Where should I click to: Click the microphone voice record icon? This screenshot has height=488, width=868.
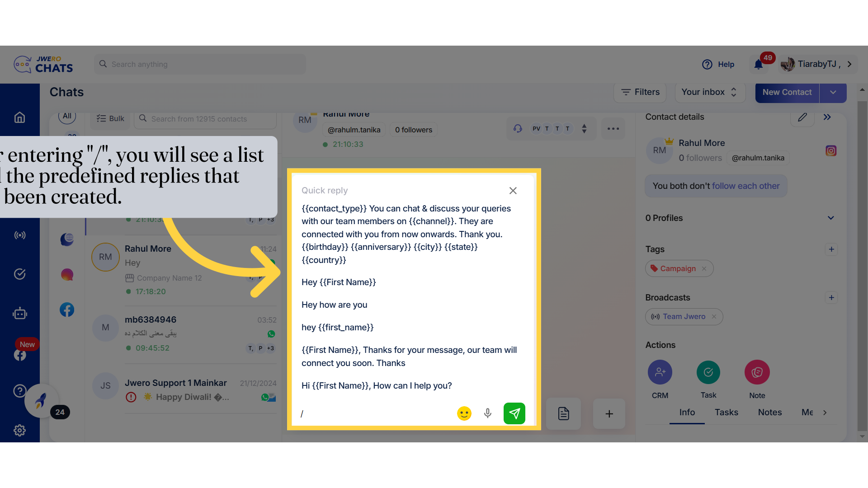487,413
